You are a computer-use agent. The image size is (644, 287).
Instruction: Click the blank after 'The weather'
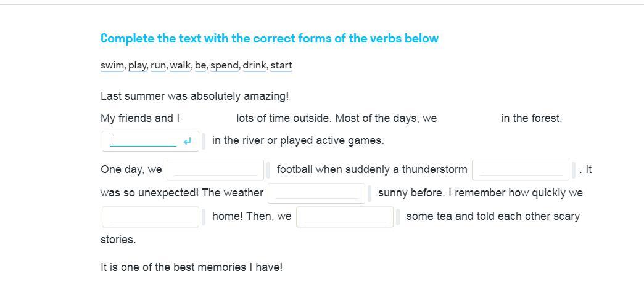point(316,193)
